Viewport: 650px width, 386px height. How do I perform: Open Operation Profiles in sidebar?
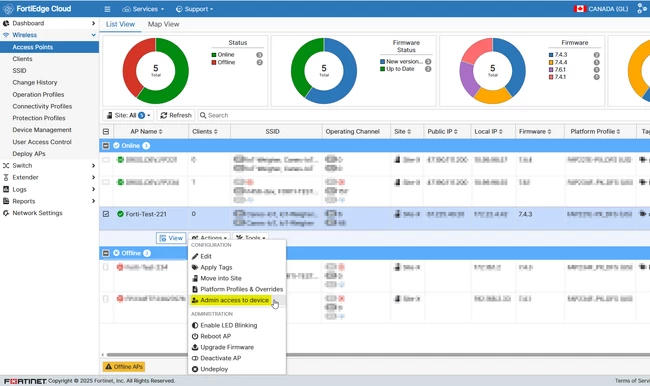coord(38,94)
